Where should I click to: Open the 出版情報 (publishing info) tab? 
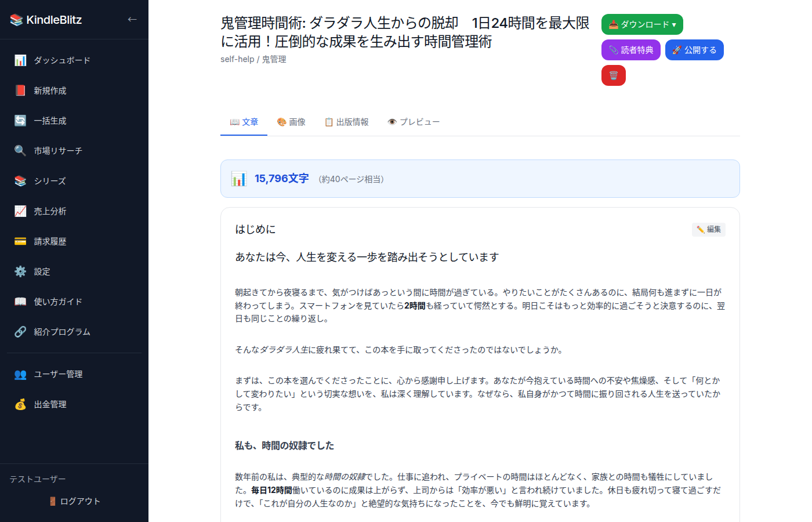pyautogui.click(x=346, y=122)
